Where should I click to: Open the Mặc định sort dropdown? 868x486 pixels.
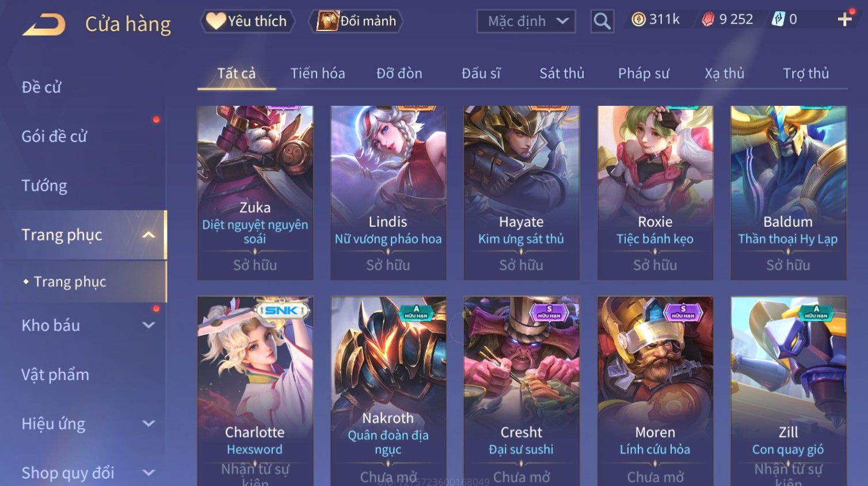[x=526, y=21]
